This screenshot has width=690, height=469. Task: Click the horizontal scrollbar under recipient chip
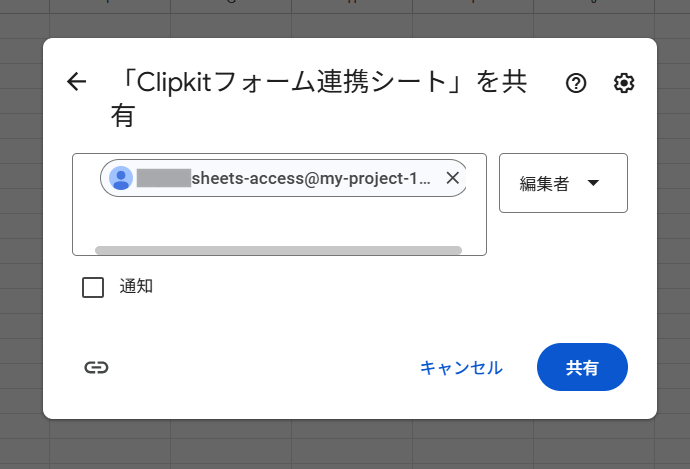tap(278, 250)
